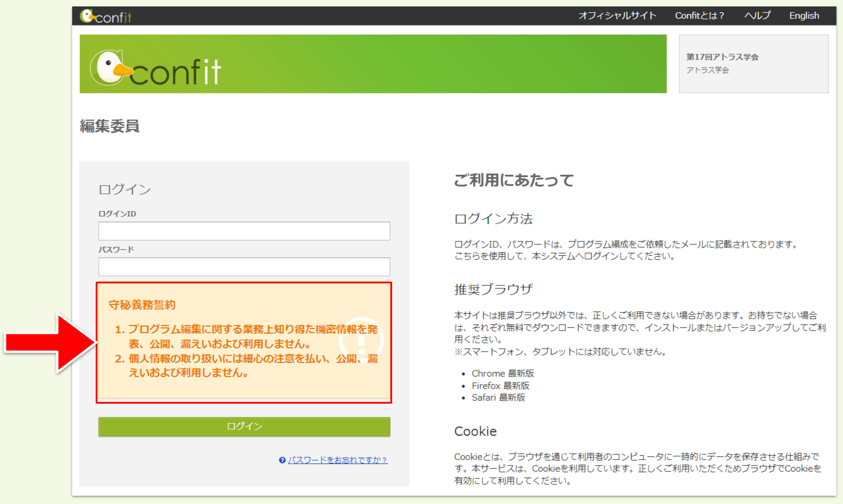Click the Firefox 最新版 list item
This screenshot has height=504, width=843.
500,386
